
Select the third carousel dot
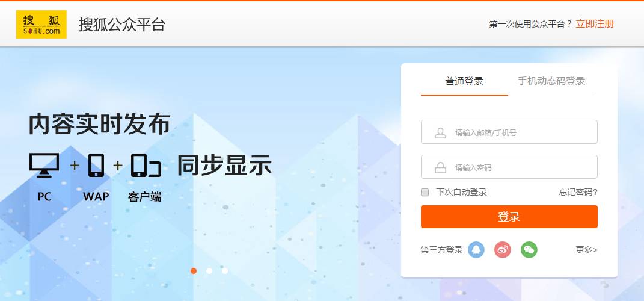(225, 270)
